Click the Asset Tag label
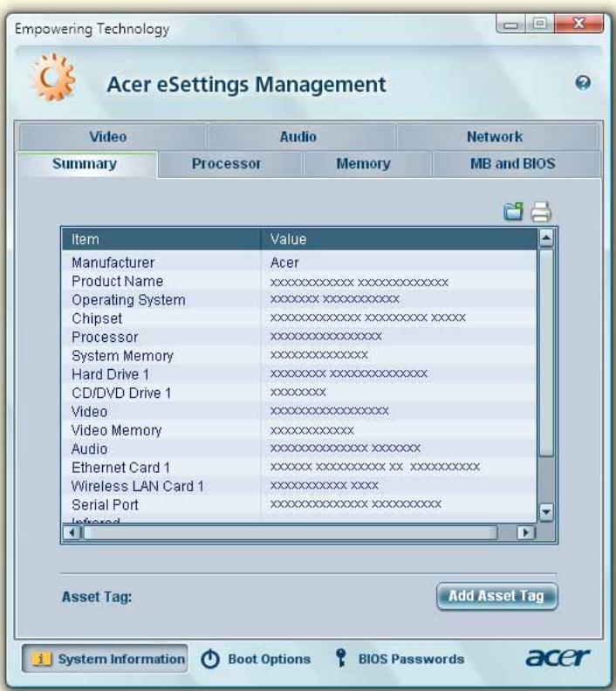The image size is (616, 691). pos(97,597)
